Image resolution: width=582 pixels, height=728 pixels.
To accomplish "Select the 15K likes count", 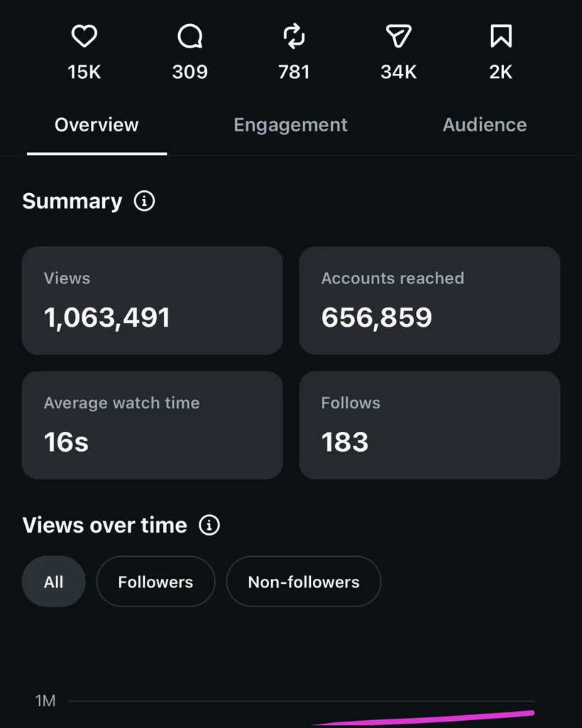I will pos(84,72).
